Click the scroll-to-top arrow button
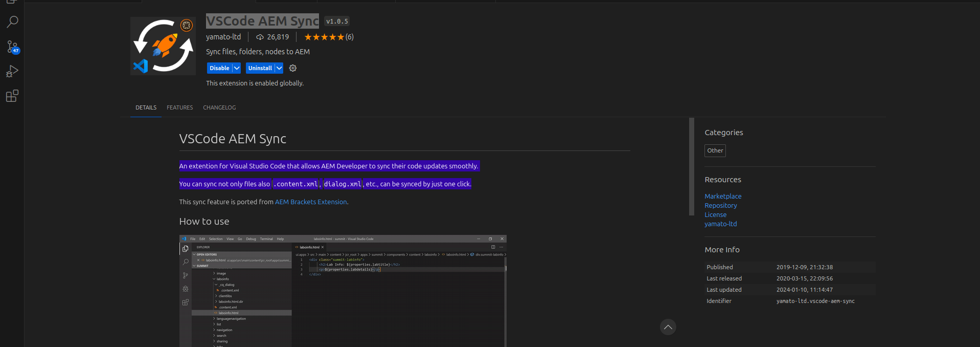The image size is (980, 347). tap(668, 327)
